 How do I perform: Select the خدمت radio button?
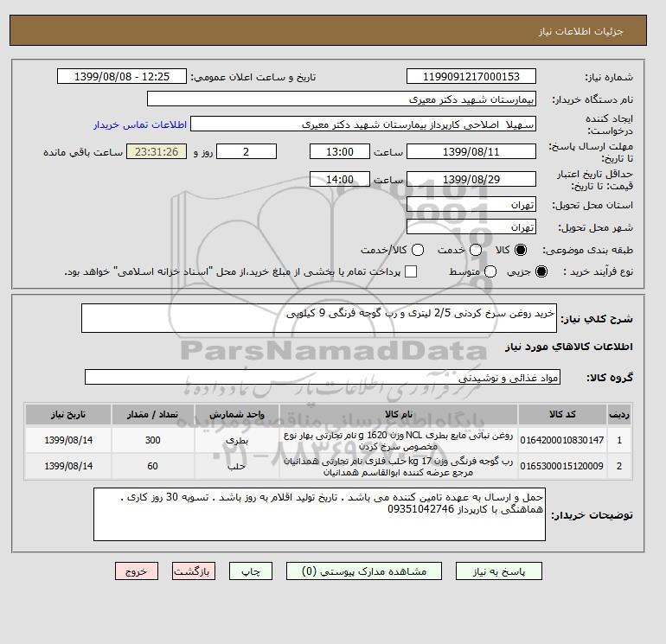click(476, 250)
